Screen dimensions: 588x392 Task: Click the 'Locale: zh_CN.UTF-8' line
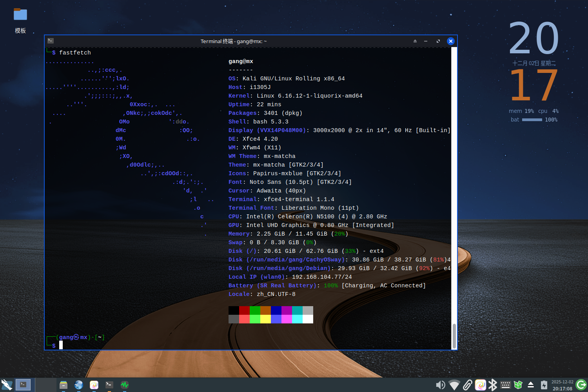262,294
